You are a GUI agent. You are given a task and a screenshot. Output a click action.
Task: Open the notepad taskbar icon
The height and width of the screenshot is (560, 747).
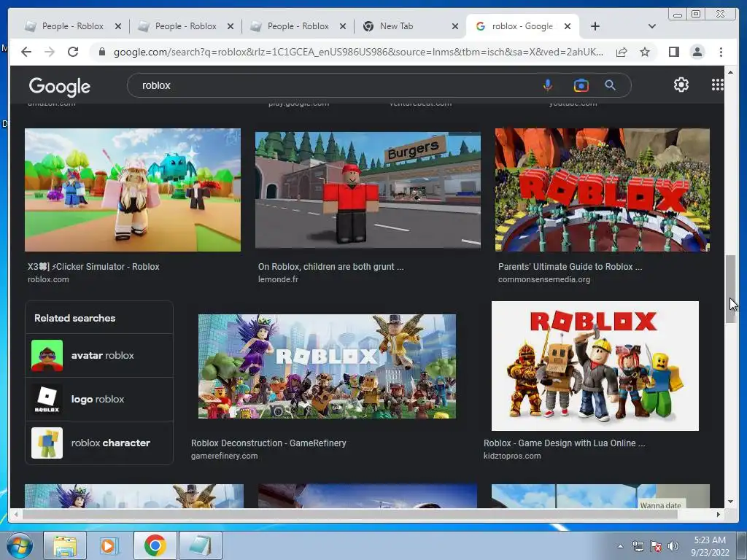coord(200,545)
